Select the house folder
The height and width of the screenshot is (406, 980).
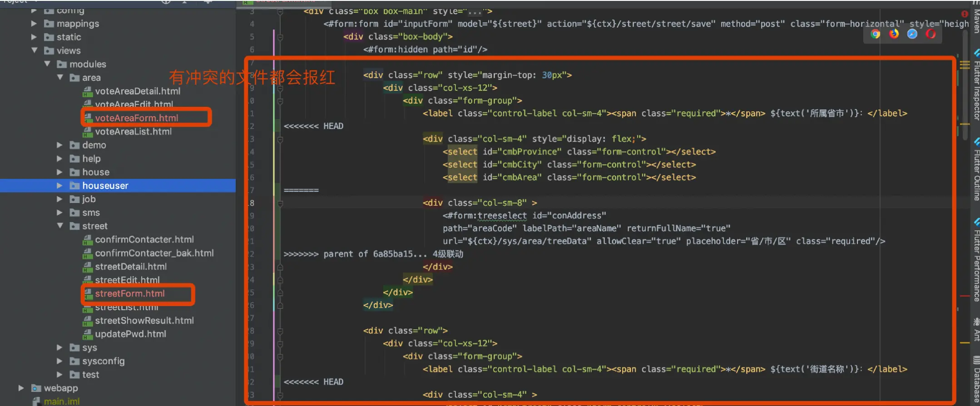(96, 172)
